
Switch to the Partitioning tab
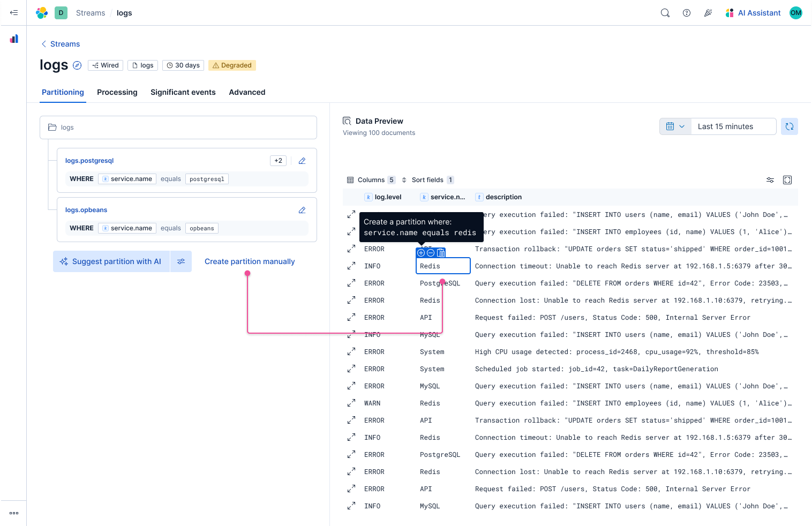pyautogui.click(x=63, y=92)
